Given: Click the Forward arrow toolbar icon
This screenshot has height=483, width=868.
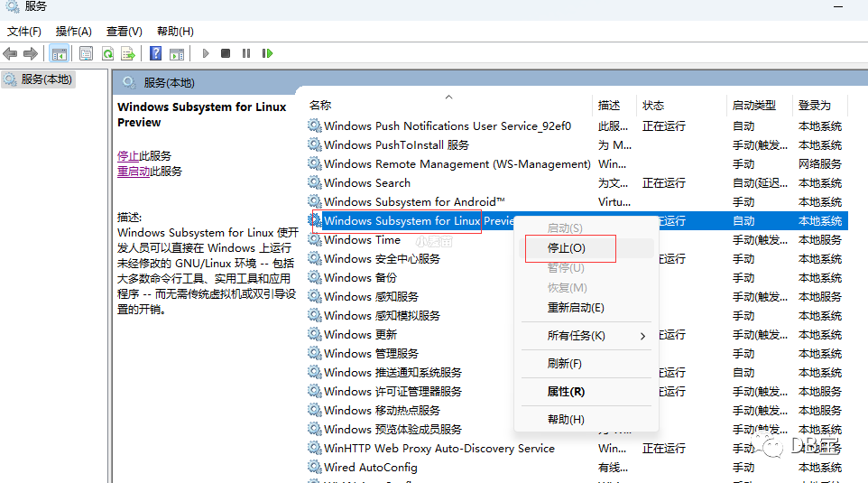Looking at the screenshot, I should tap(31, 54).
